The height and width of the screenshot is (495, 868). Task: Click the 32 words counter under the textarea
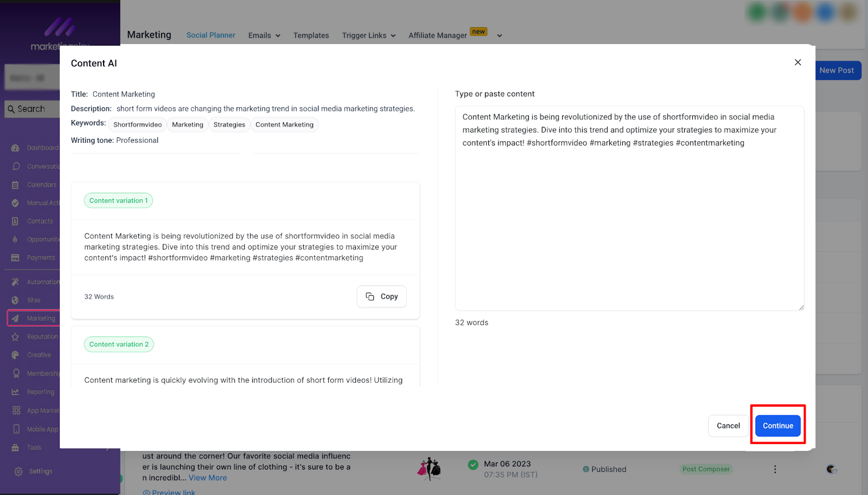click(x=471, y=322)
